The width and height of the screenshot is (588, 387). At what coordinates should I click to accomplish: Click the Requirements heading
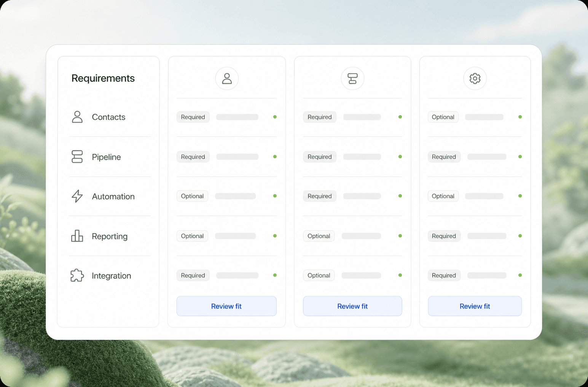[103, 78]
